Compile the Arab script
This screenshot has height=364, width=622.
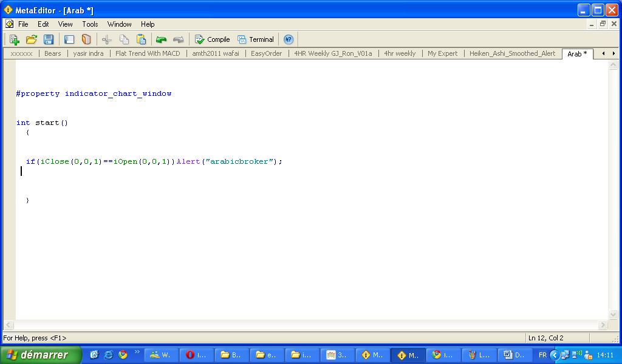(x=212, y=39)
